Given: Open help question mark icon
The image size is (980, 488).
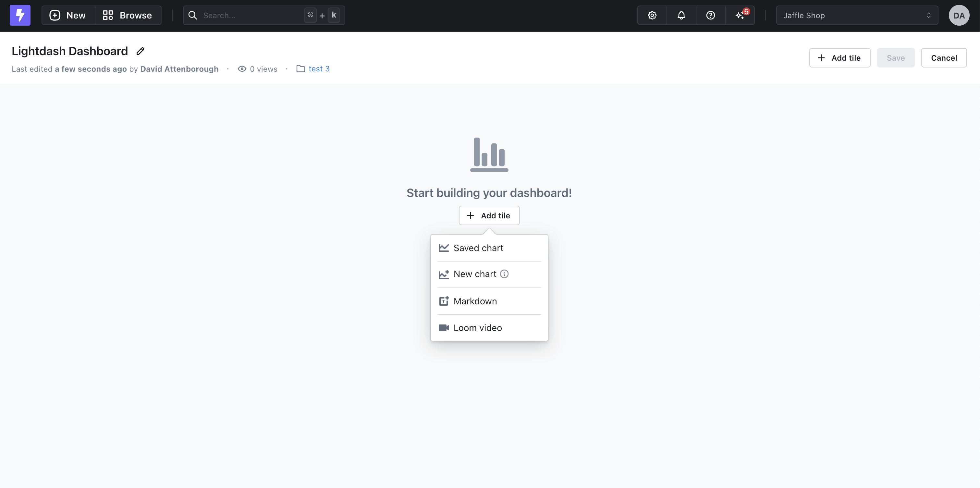Looking at the screenshot, I should coord(710,15).
